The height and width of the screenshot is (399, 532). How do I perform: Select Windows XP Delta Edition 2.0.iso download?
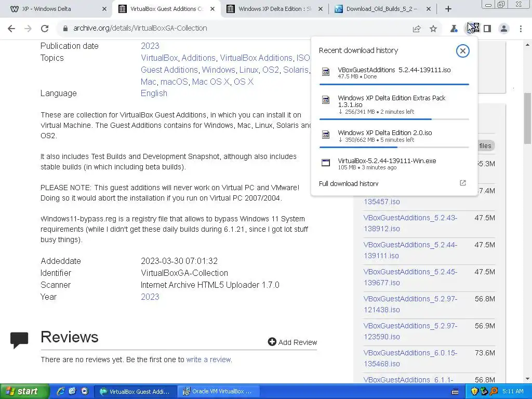(394, 136)
